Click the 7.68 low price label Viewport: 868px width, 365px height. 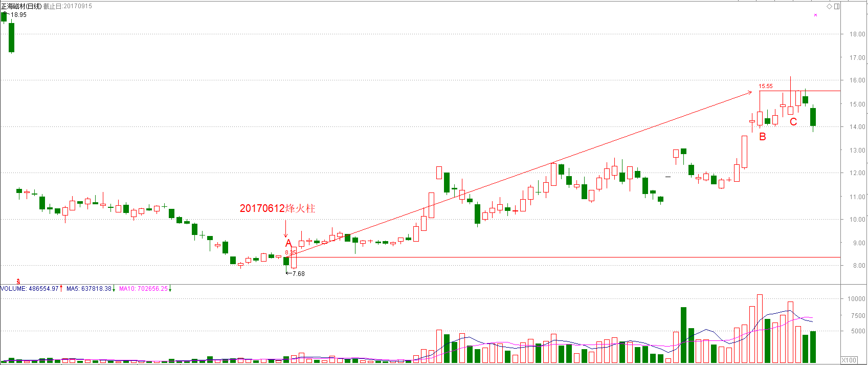(298, 273)
